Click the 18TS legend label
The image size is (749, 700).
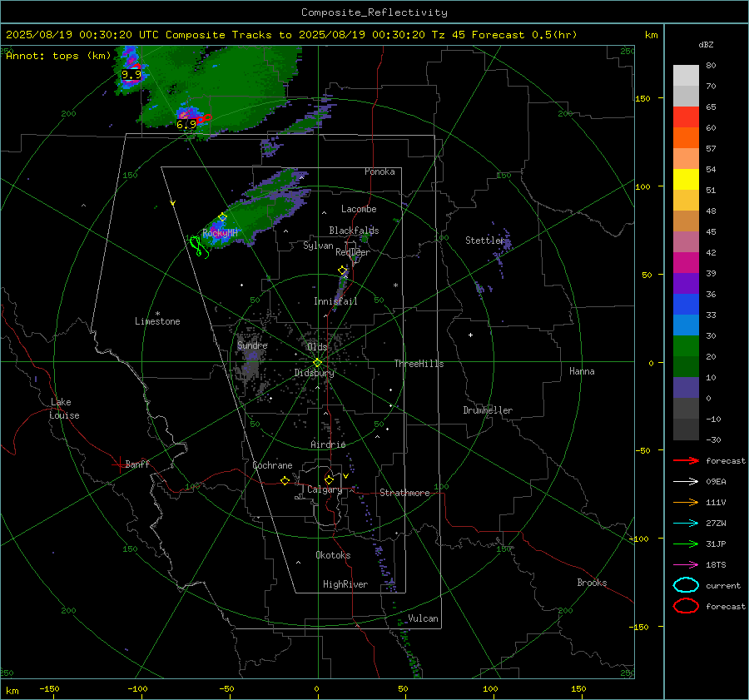pos(716,565)
